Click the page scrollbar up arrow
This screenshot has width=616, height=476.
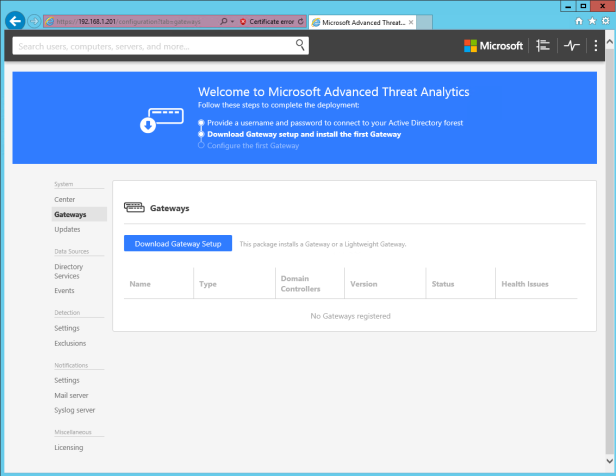609,41
